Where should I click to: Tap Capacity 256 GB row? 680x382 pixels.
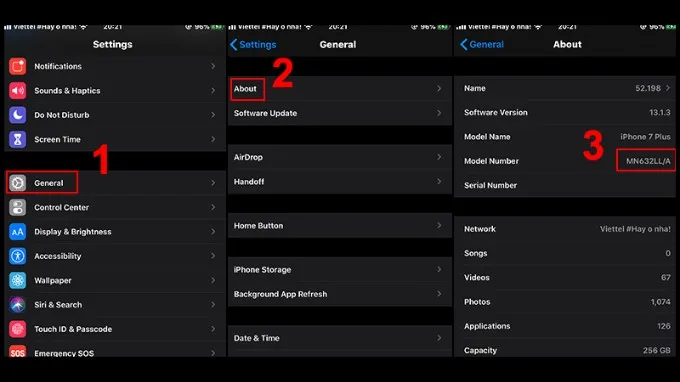click(565, 348)
